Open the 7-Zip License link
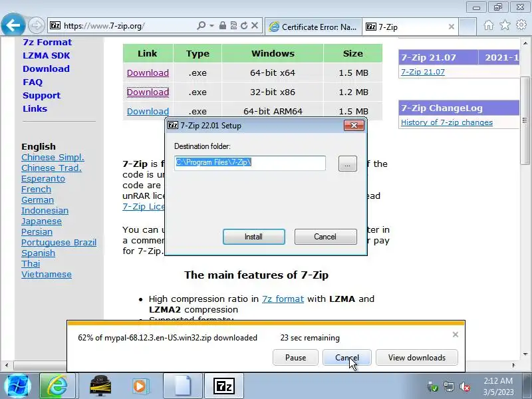 (x=144, y=206)
